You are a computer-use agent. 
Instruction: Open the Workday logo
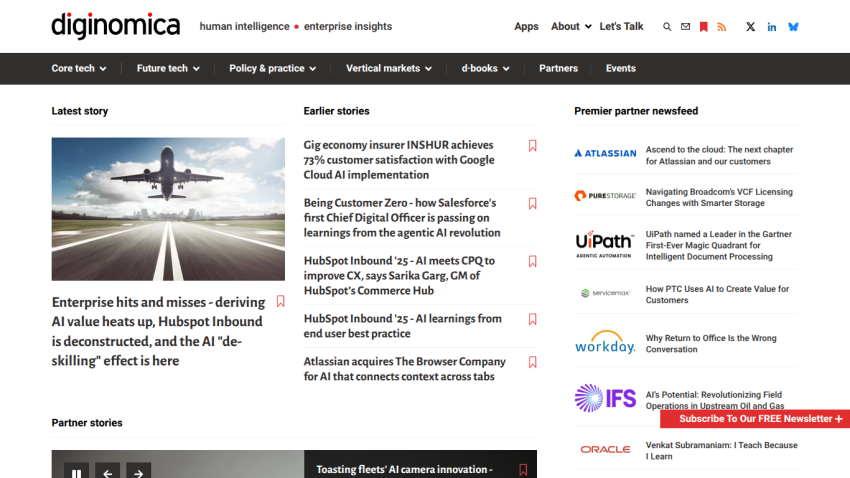tap(605, 342)
